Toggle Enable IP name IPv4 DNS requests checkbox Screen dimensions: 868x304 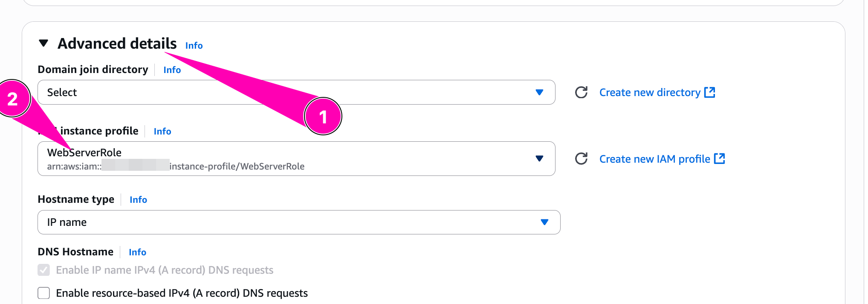pyautogui.click(x=44, y=270)
